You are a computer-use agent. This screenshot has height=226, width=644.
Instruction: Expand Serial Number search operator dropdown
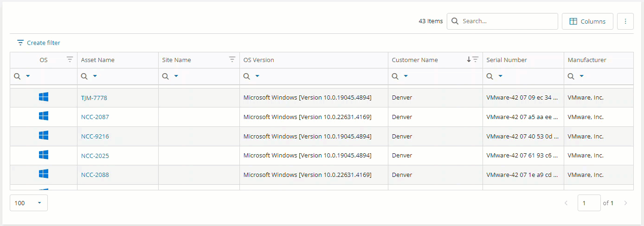pos(500,76)
